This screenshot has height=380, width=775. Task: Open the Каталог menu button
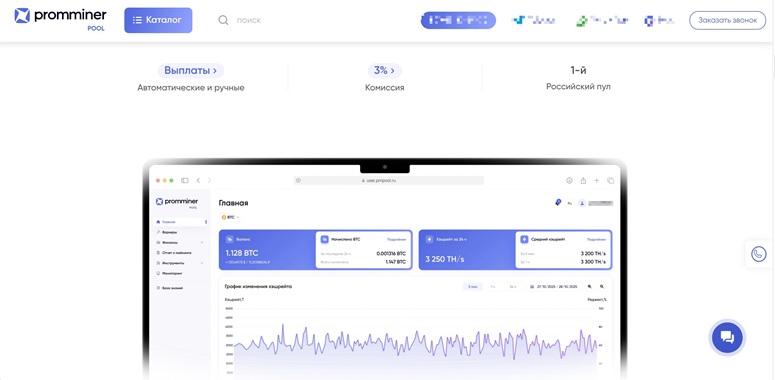(158, 20)
